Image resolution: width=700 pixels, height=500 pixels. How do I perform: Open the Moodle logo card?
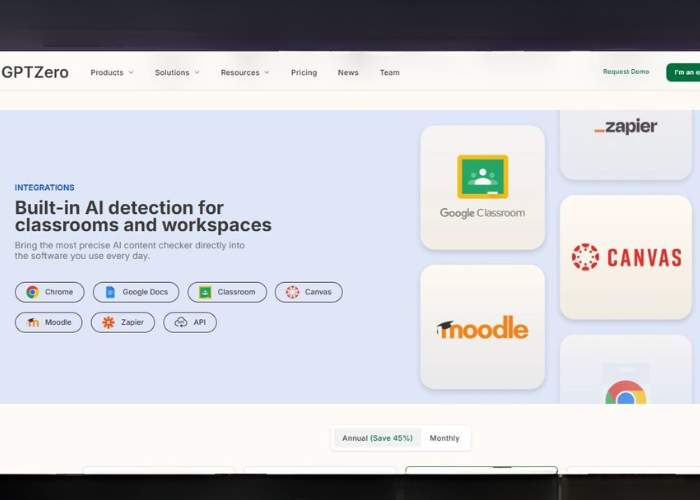pyautogui.click(x=483, y=327)
